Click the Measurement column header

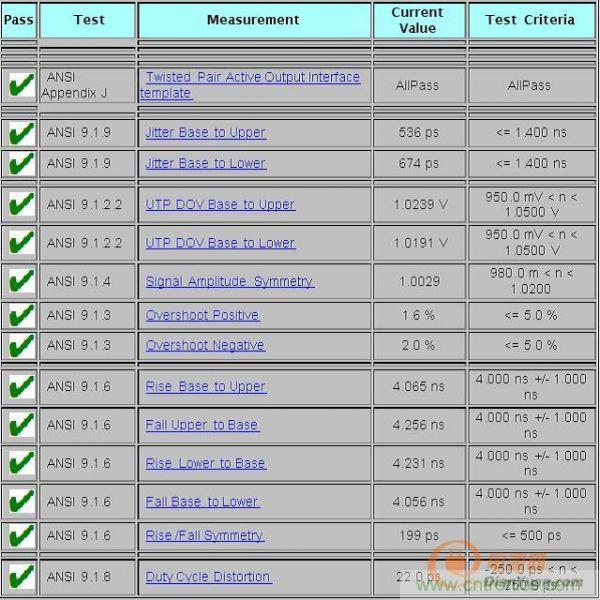tap(253, 20)
